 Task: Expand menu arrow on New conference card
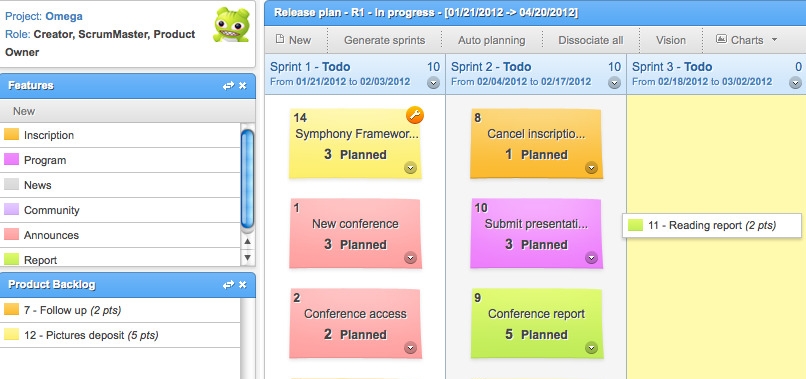coord(410,258)
